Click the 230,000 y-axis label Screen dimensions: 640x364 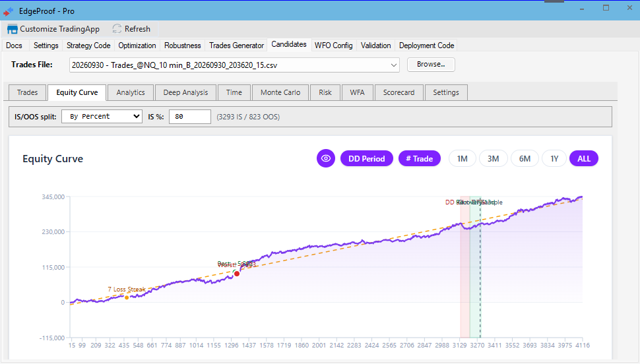click(x=53, y=231)
